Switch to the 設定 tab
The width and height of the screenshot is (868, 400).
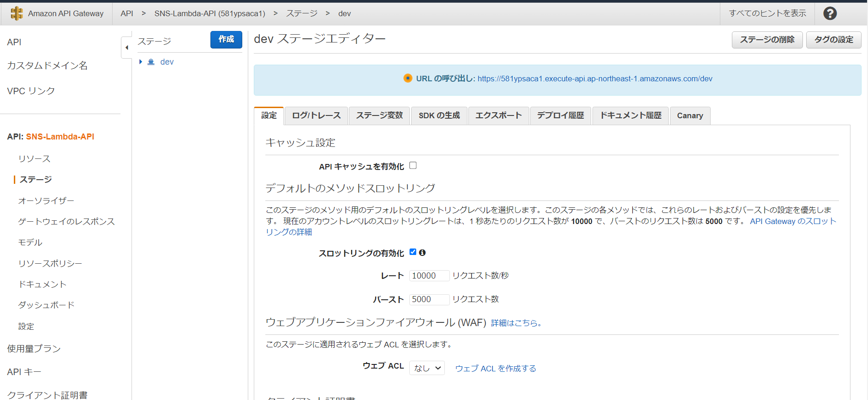pos(269,115)
